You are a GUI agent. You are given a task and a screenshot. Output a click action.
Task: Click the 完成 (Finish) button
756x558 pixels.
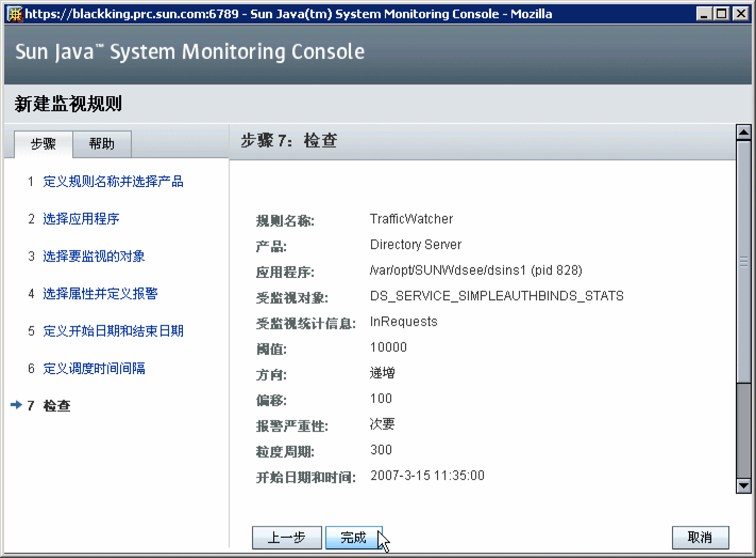pyautogui.click(x=354, y=538)
